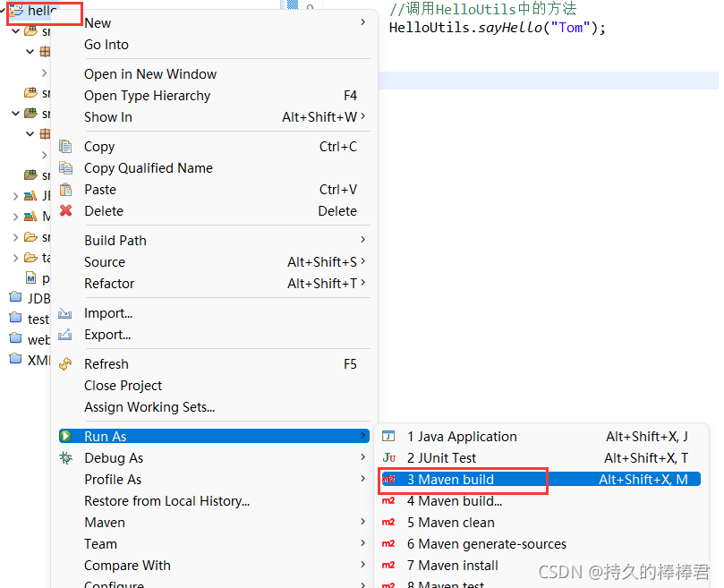Click the Export icon

(x=65, y=335)
